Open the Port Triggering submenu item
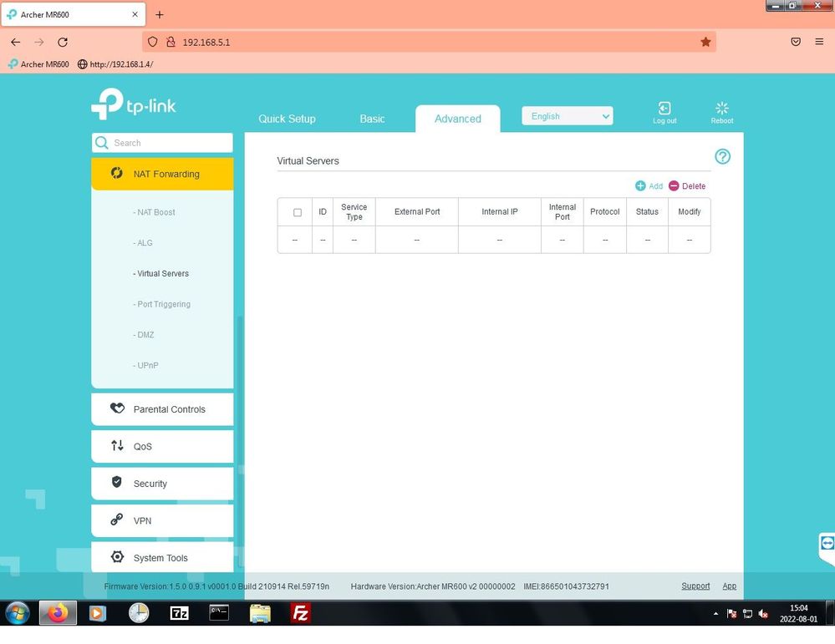Viewport: 835px width, 644px height. (x=163, y=304)
